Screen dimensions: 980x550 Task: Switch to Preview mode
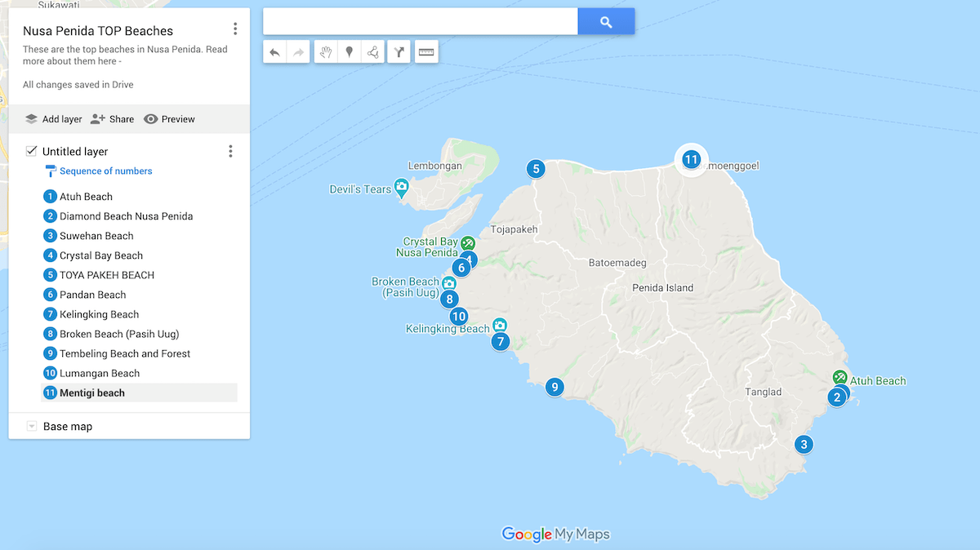tap(169, 118)
